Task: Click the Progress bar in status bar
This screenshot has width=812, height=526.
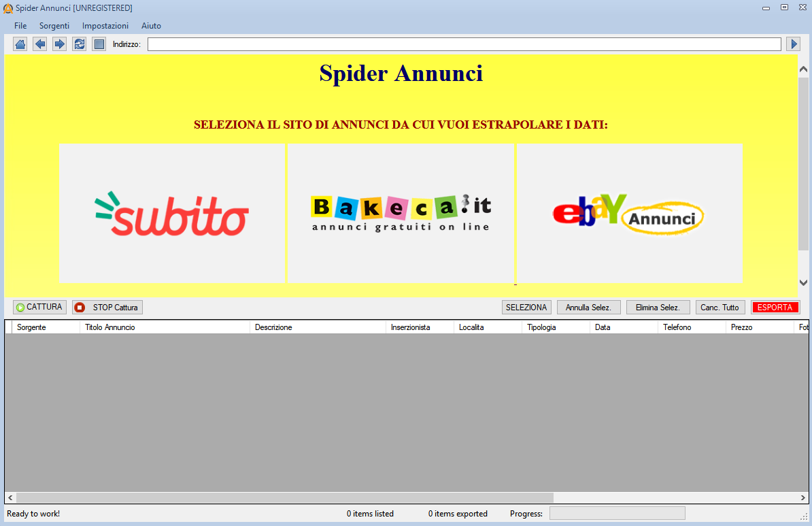Action: pyautogui.click(x=618, y=514)
